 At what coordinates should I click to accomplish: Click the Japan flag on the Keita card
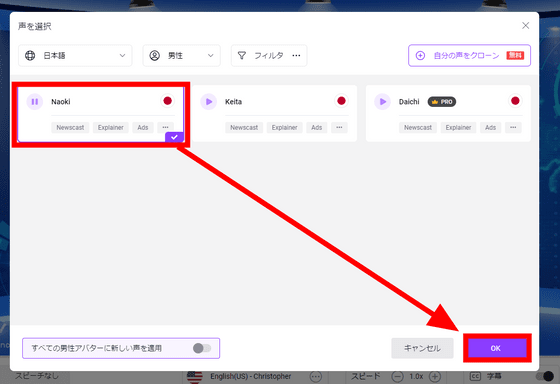tap(341, 101)
